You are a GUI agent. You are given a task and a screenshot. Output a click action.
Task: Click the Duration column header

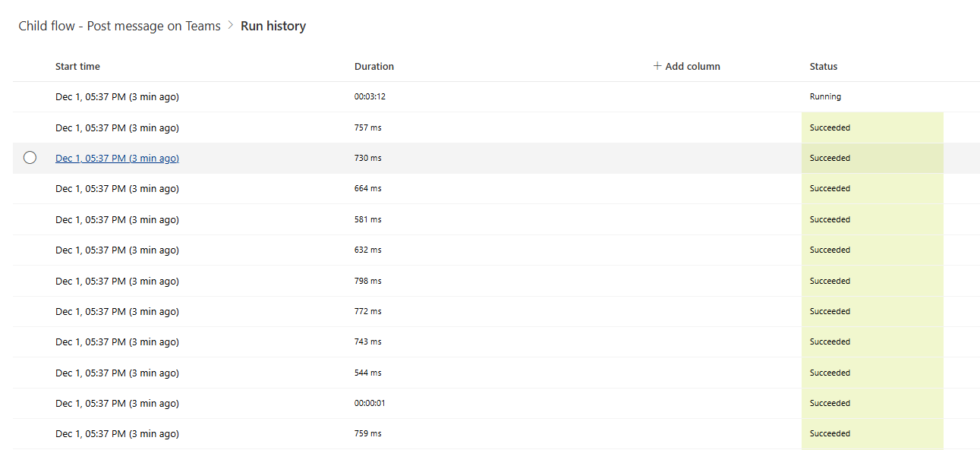pyautogui.click(x=374, y=66)
